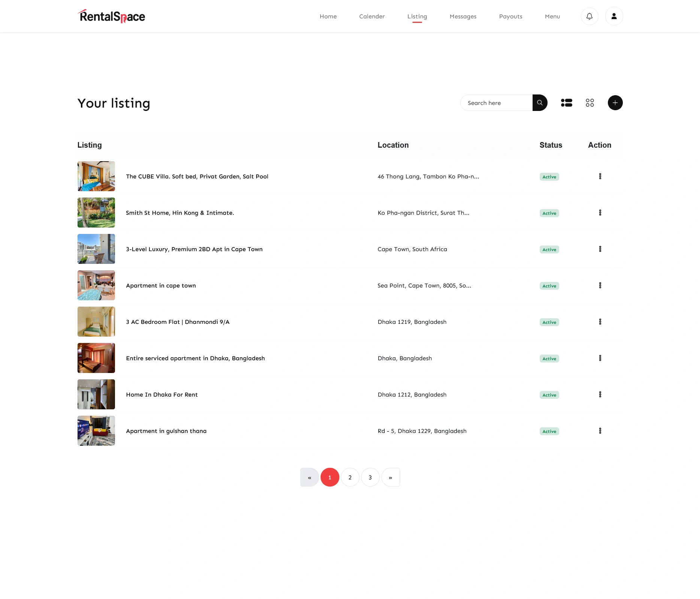Open the Calender navigation item
700x599 pixels.
pyautogui.click(x=372, y=16)
